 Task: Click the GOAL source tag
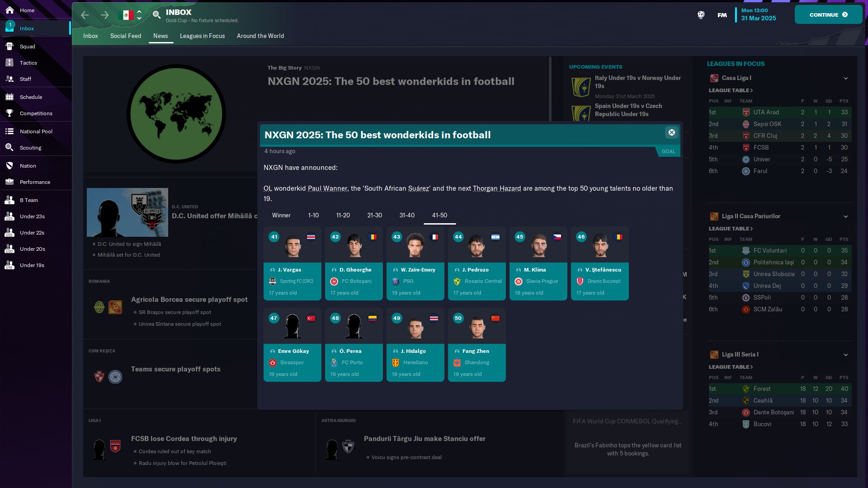(668, 151)
